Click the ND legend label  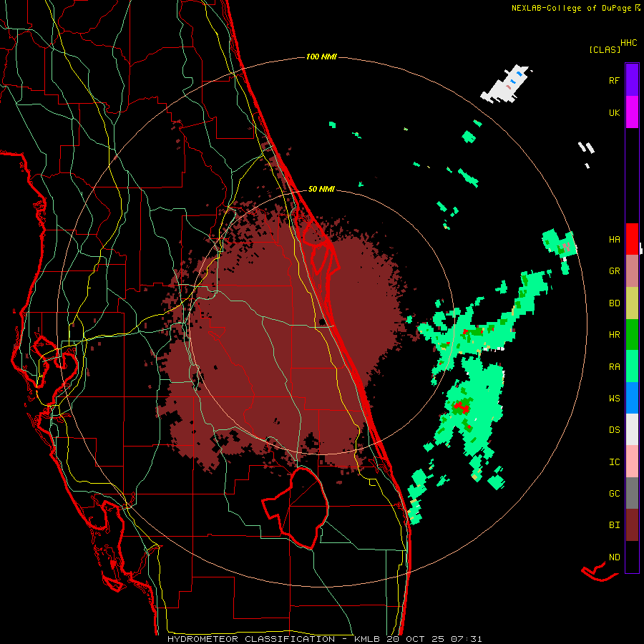[x=614, y=557]
